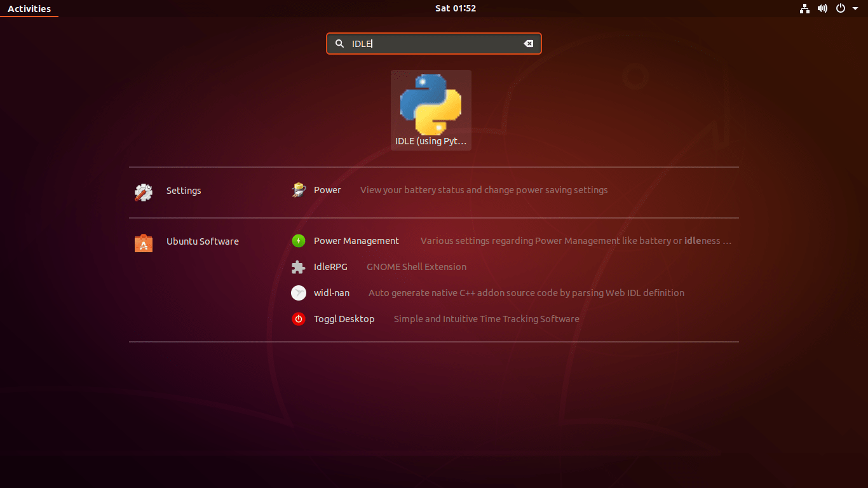The image size is (868, 488).
Task: Open Ubuntu Software shopping bag icon
Action: click(x=144, y=242)
